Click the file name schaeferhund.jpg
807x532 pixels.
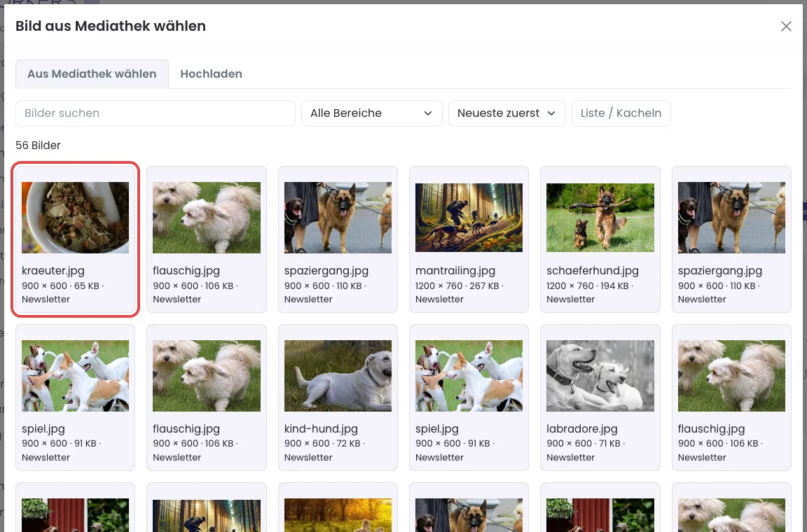click(x=593, y=271)
